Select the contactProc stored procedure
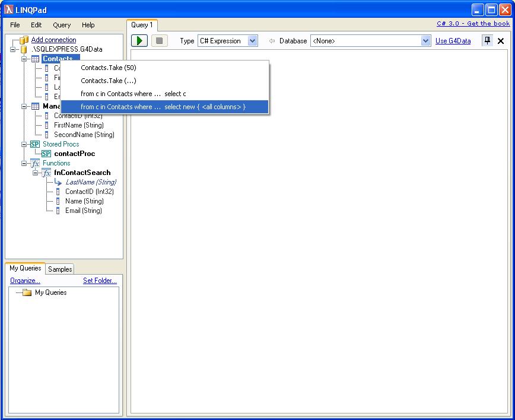Viewport: 515px width, 420px height. 75,154
